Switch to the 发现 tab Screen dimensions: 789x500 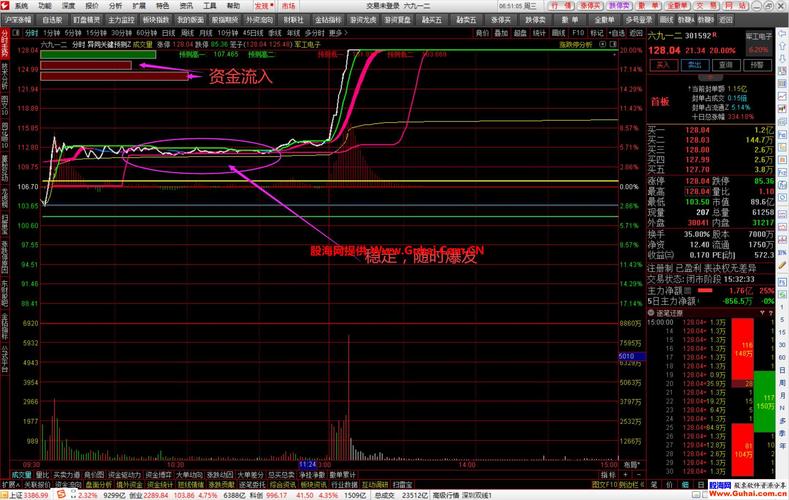(x=264, y=6)
